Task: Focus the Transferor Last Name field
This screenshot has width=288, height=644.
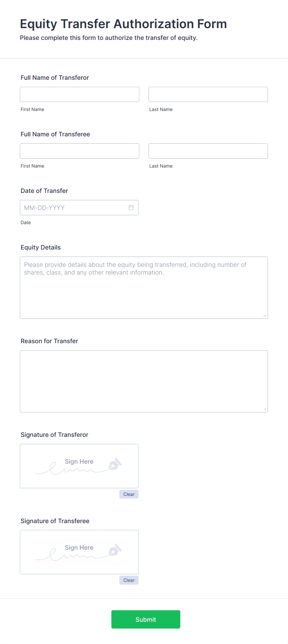Action: click(x=208, y=94)
